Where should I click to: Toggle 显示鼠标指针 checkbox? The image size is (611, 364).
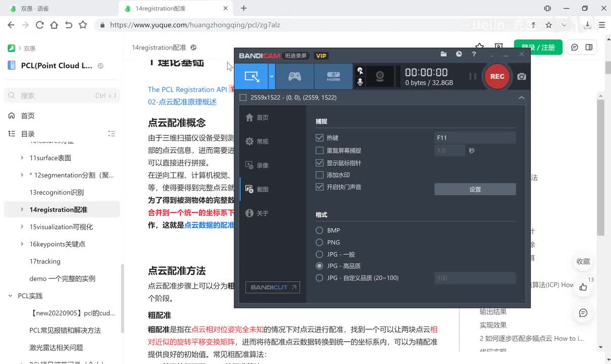(319, 163)
